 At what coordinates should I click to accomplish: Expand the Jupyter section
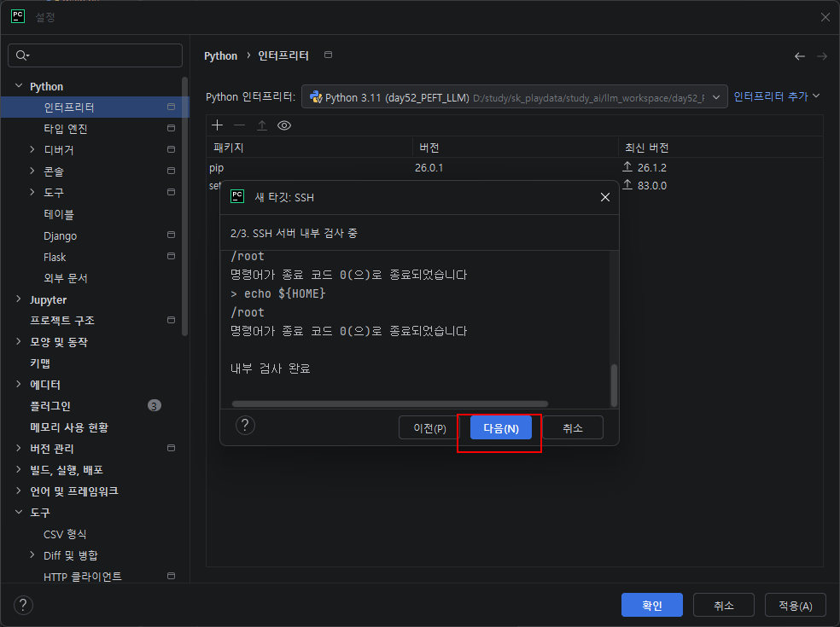point(19,299)
